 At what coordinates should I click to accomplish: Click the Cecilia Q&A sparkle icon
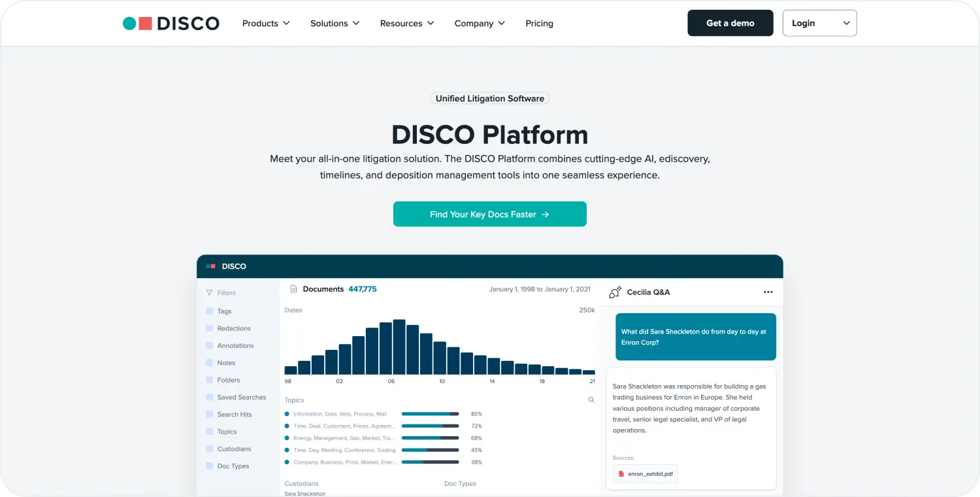[615, 292]
